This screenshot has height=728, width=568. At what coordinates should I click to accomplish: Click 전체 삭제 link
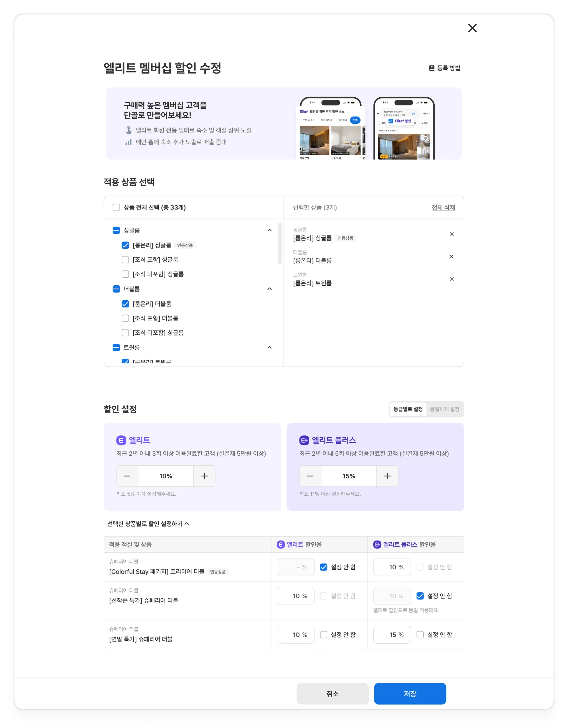coord(443,207)
